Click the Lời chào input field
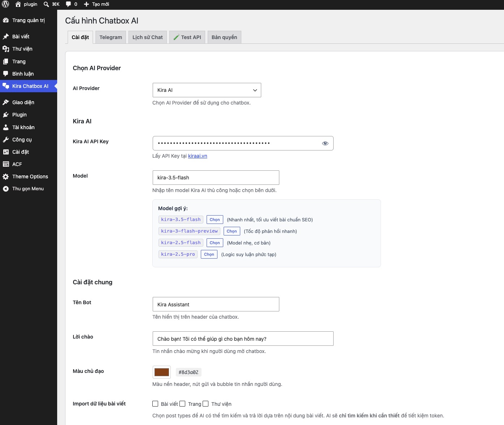The height and width of the screenshot is (425, 504). click(243, 339)
